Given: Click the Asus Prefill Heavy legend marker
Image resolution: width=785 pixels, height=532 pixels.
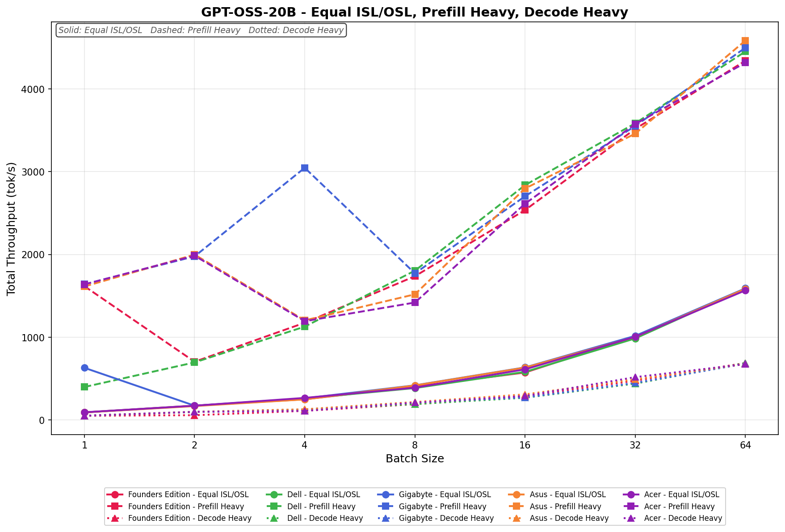Looking at the screenshot, I should click(518, 507).
